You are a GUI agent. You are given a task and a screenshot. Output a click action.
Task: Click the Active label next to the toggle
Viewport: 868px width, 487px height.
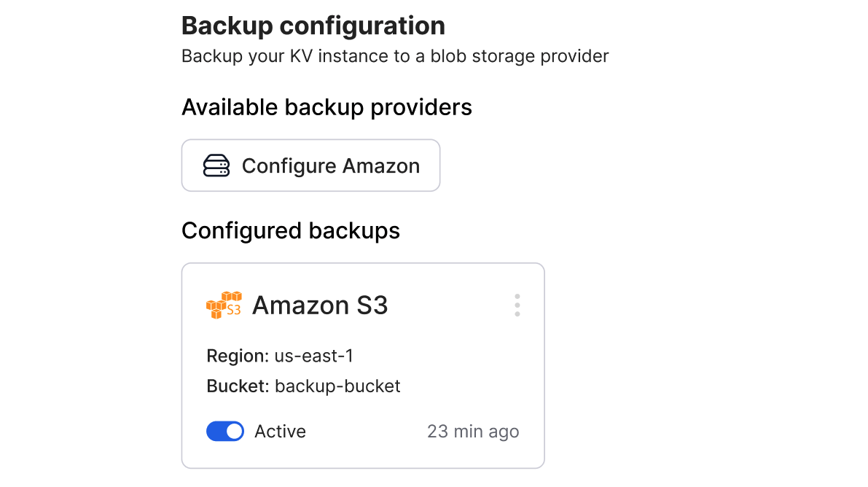pyautogui.click(x=280, y=431)
